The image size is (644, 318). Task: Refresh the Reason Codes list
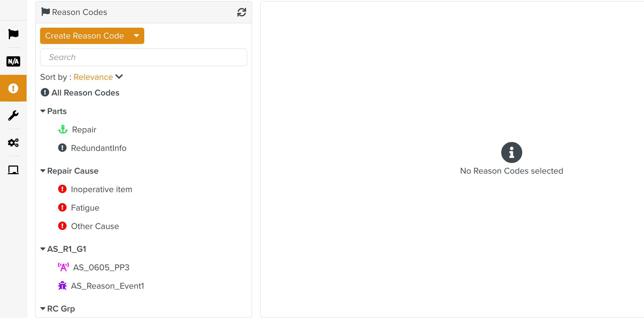pos(241,12)
